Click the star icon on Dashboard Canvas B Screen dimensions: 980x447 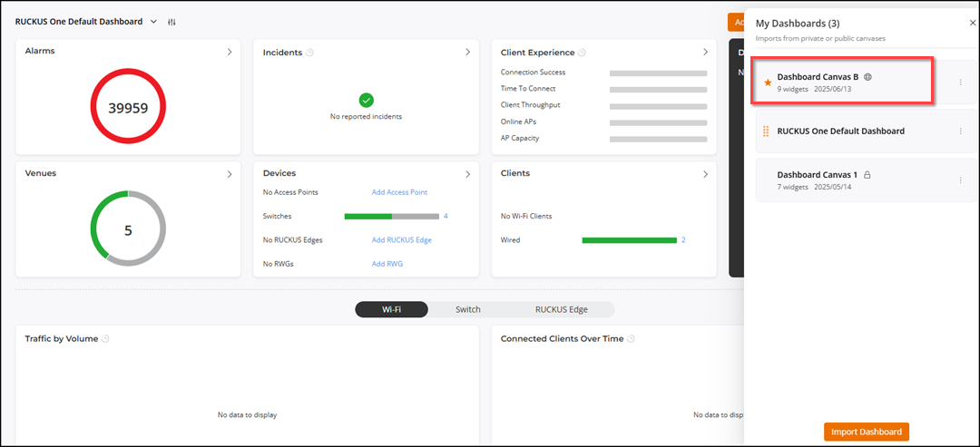click(768, 83)
